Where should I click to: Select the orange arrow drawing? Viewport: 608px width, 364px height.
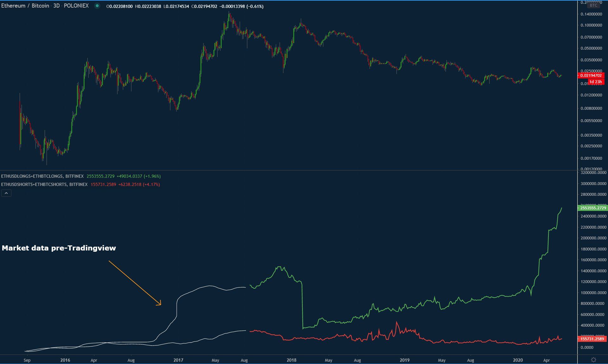coord(135,283)
